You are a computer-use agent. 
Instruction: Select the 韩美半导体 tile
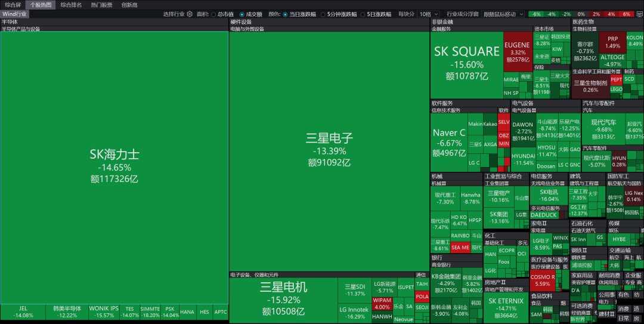(x=67, y=312)
